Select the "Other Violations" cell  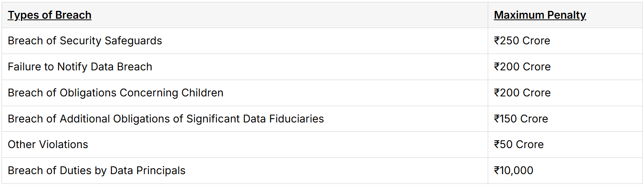click(48, 145)
